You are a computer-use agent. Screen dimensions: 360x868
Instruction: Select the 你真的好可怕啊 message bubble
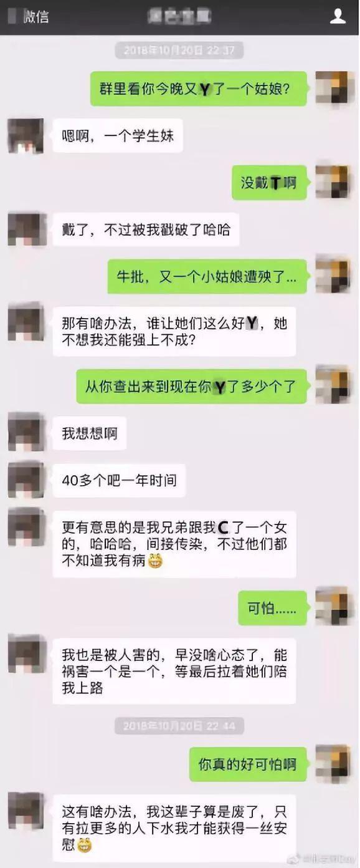tap(248, 764)
